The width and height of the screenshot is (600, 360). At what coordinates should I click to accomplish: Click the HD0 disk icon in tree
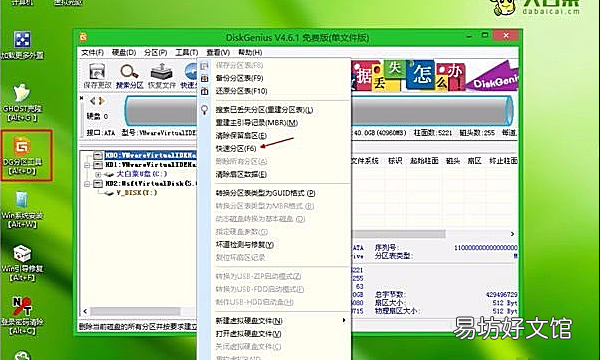pyautogui.click(x=98, y=155)
